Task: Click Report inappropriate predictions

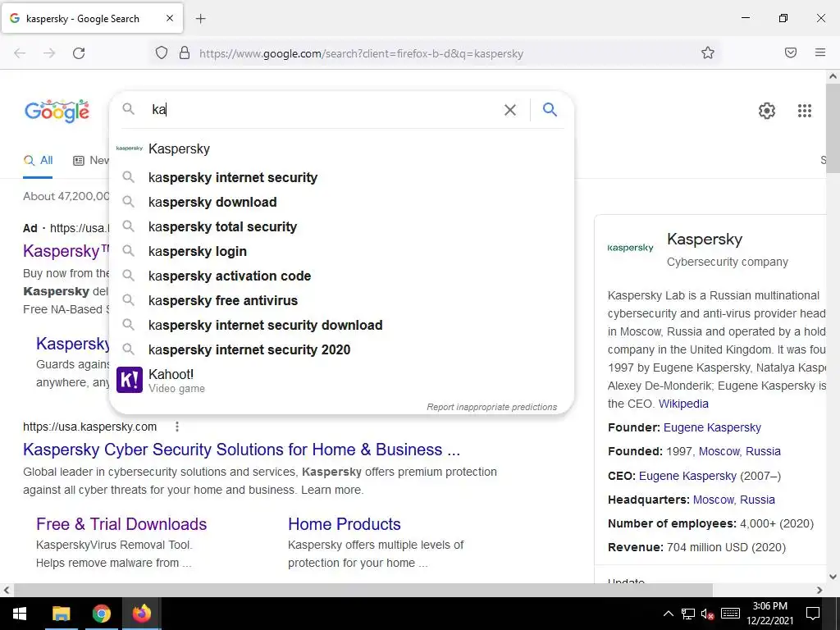Action: point(492,407)
